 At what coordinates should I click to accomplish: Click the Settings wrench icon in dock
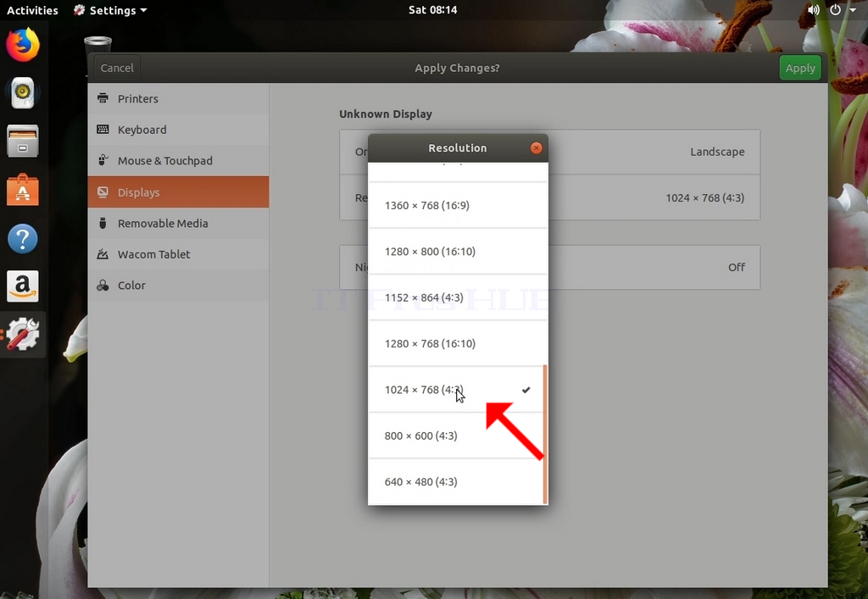[23, 334]
